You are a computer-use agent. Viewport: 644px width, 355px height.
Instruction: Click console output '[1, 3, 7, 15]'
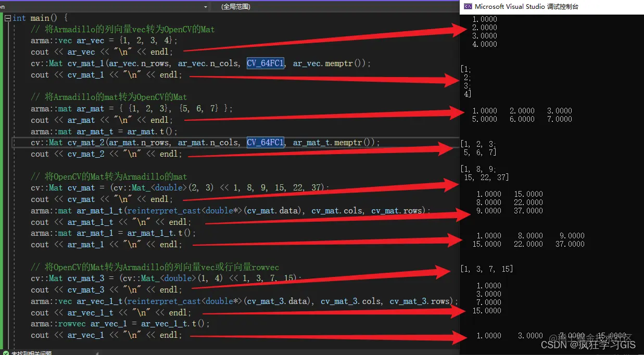tap(487, 269)
